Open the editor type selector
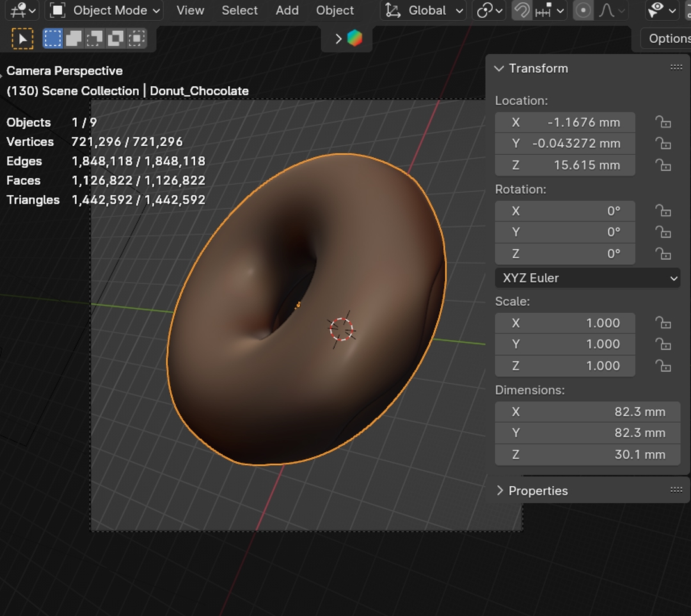 click(24, 10)
